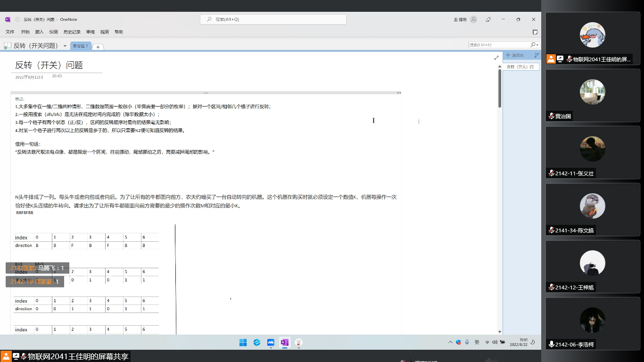Click the back arrow in OneNote title bar
644x362 pixels.
(17, 19)
